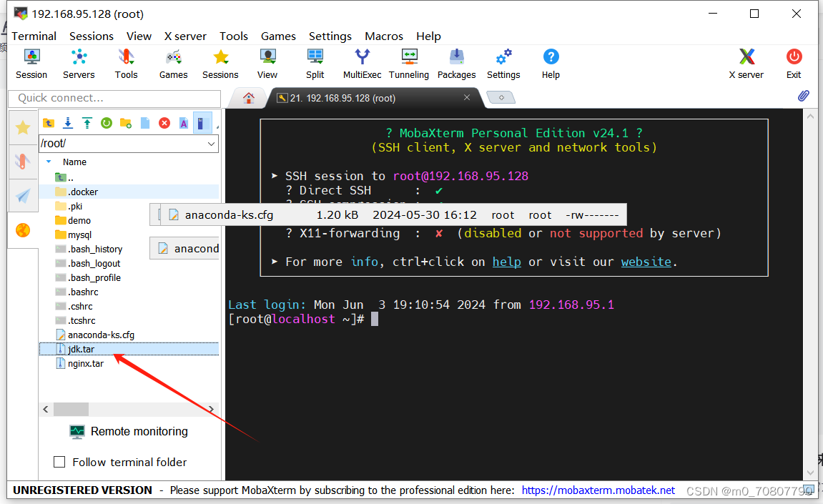Image resolution: width=823 pixels, height=504 pixels.
Task: Download the selected file from remote
Action: (67, 123)
